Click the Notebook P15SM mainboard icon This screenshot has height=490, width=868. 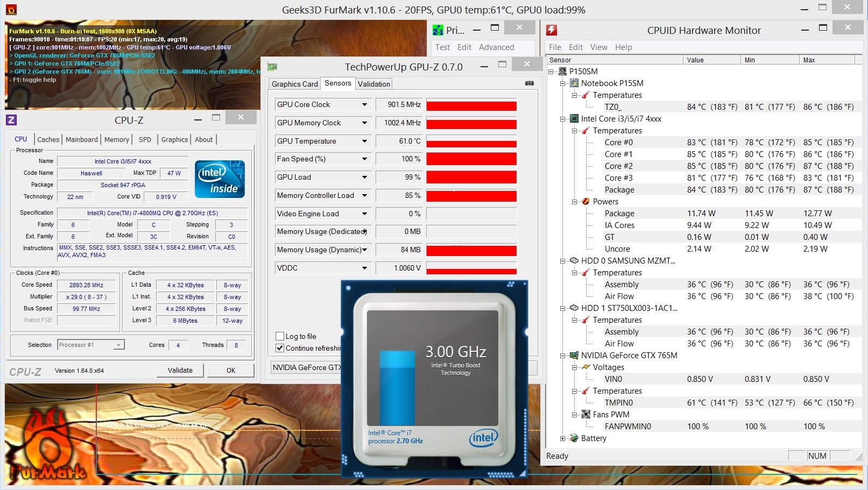tap(574, 83)
